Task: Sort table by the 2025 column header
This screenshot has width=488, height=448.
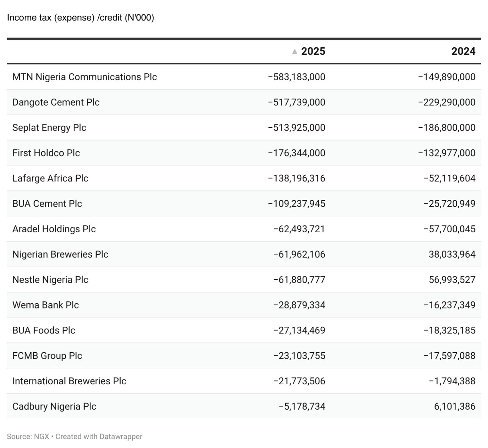Action: [x=313, y=52]
